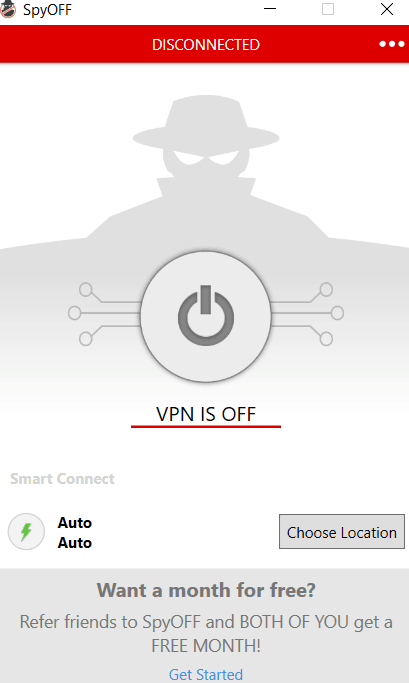The height and width of the screenshot is (683, 409).
Task: Maximize the SpyOFF window
Action: (328, 9)
